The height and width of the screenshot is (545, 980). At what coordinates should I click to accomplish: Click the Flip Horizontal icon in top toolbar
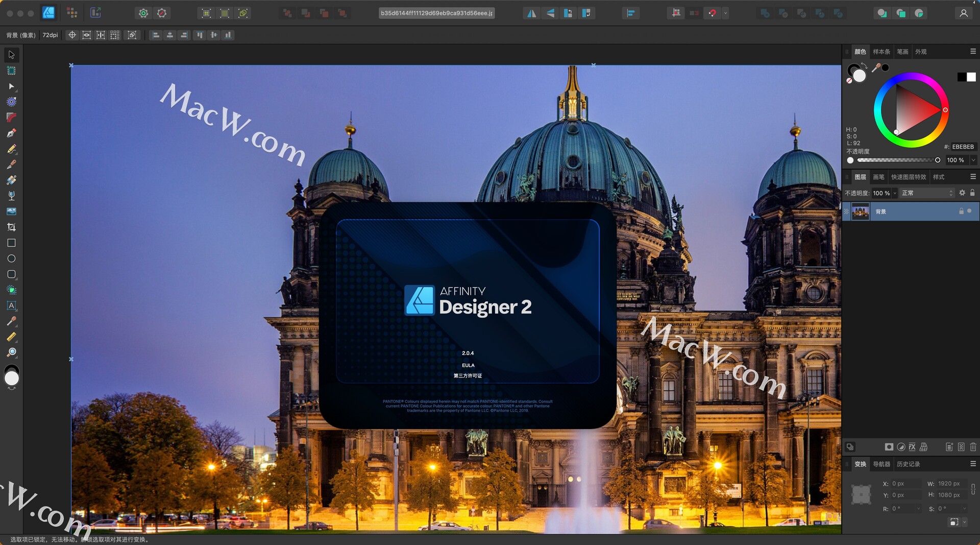click(x=531, y=13)
